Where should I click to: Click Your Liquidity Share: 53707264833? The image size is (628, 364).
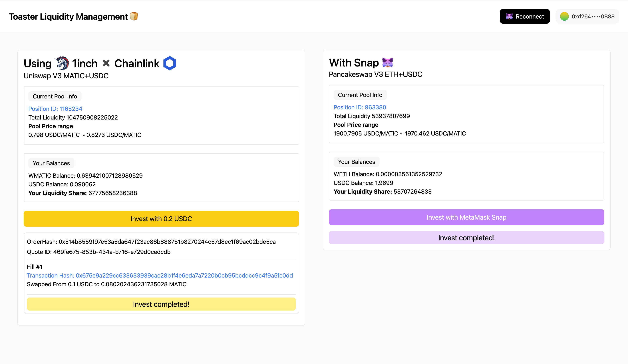(x=383, y=191)
